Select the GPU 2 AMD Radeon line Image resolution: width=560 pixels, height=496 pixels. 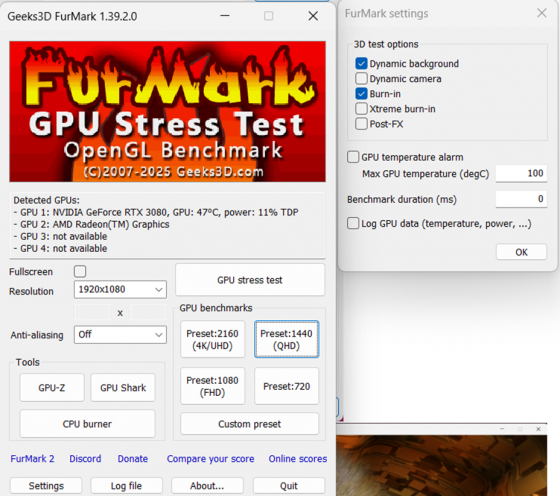pyautogui.click(x=91, y=225)
